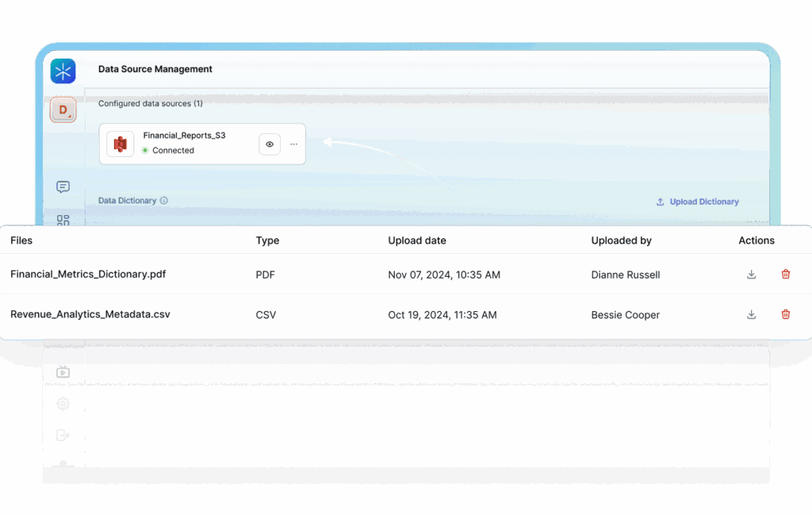Click the red S3 data source icon
The height and width of the screenshot is (515, 812).
pyautogui.click(x=121, y=144)
